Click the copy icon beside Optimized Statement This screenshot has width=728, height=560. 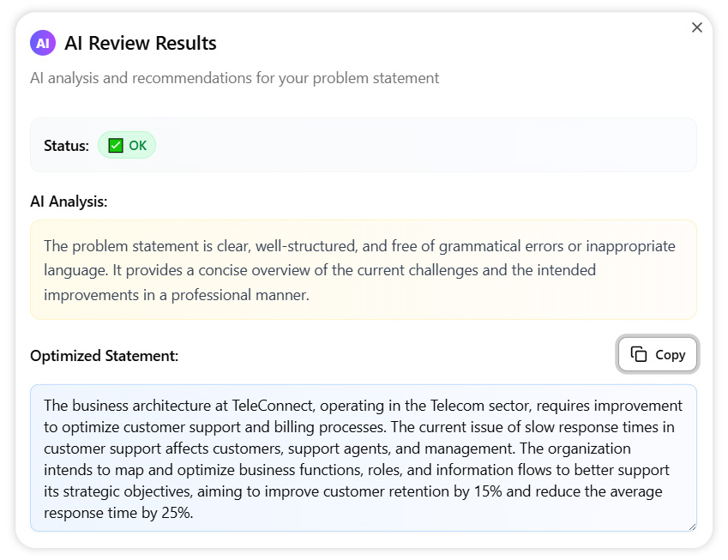coord(639,354)
